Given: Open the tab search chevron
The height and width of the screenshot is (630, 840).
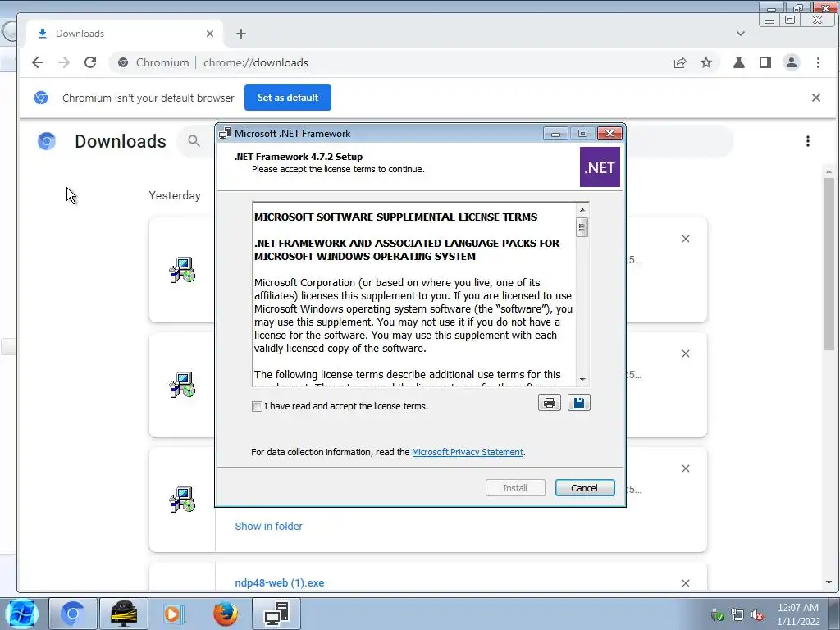Looking at the screenshot, I should point(741,33).
